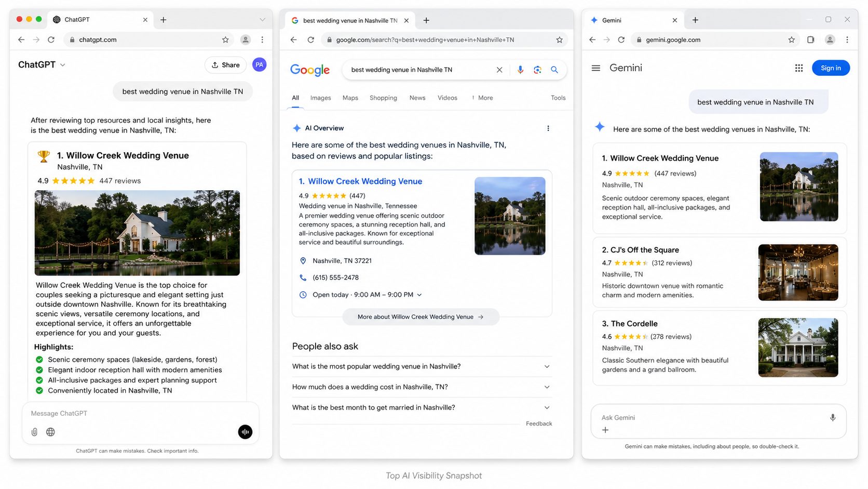868x489 pixels.
Task: Open AI Overview three-dot options
Action: pyautogui.click(x=548, y=128)
